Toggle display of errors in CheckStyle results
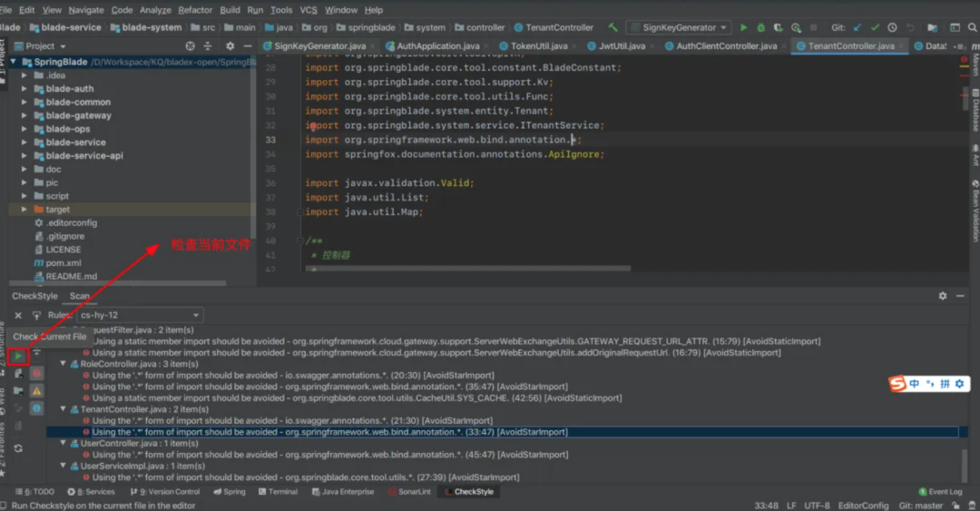The height and width of the screenshot is (511, 980). click(37, 373)
